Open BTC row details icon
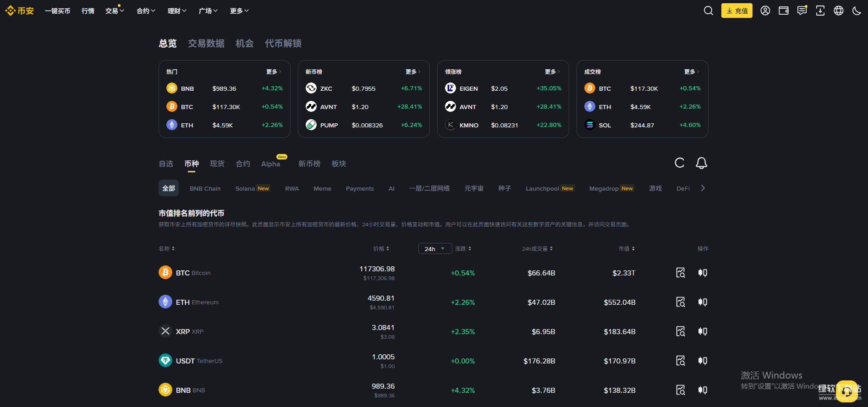868x407 pixels. tap(681, 273)
